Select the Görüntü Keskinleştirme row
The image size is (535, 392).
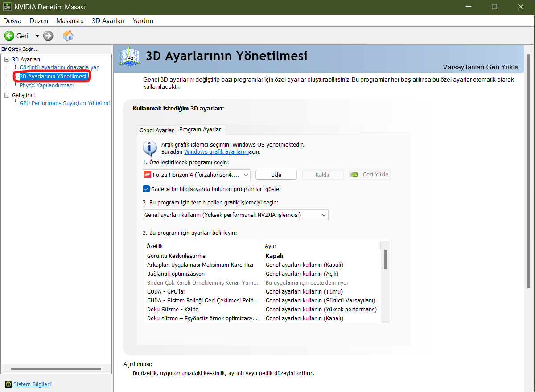pos(263,256)
